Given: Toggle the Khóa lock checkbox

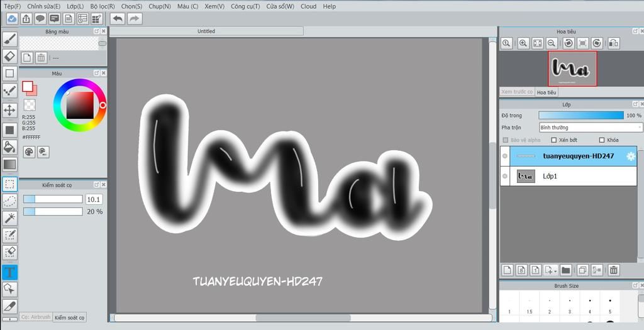Looking at the screenshot, I should pos(602,140).
